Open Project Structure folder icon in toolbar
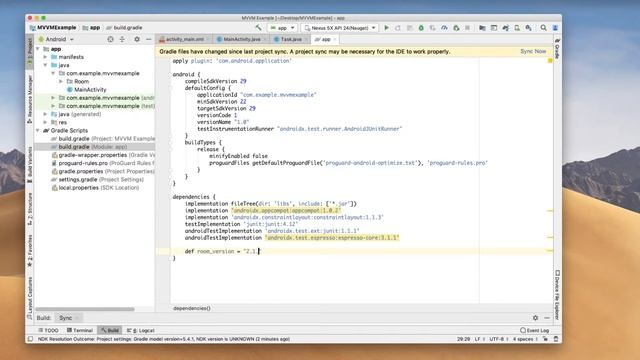640x360 pixels. pyautogui.click(x=482, y=28)
